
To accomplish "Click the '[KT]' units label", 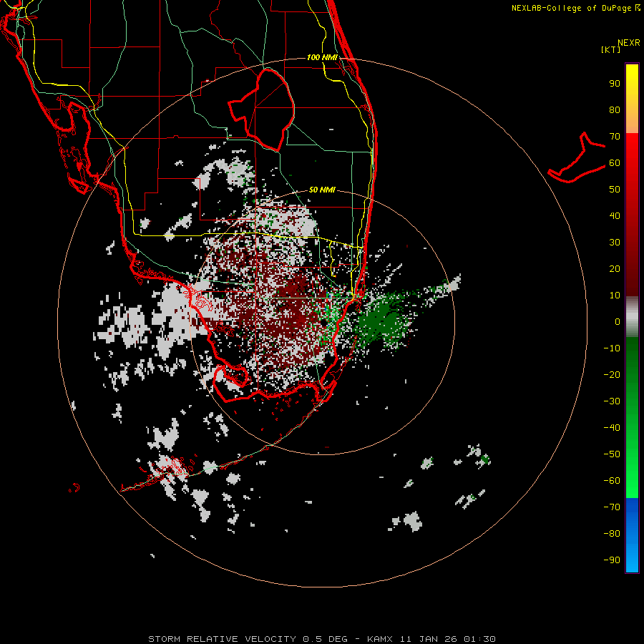I will [x=610, y=49].
